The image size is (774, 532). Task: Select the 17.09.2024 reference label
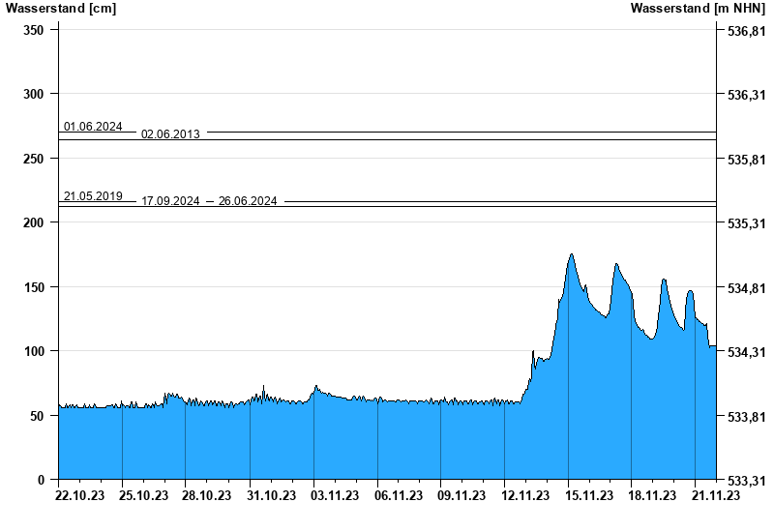pyautogui.click(x=170, y=201)
